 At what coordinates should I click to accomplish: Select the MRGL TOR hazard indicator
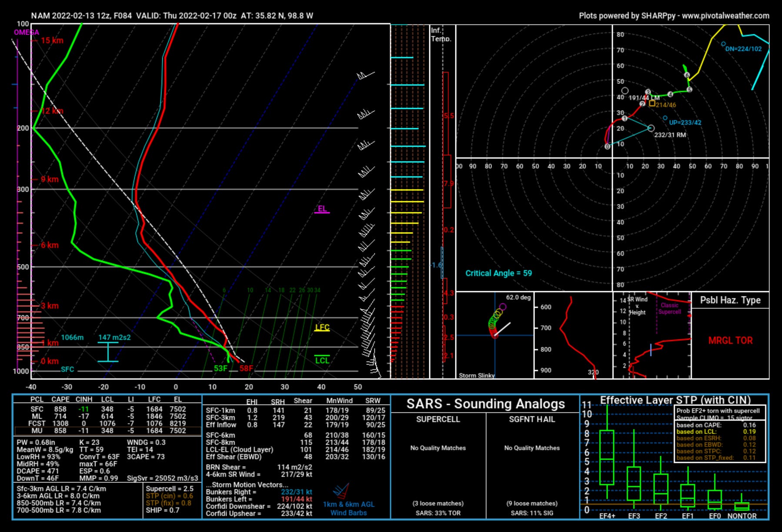(731, 340)
